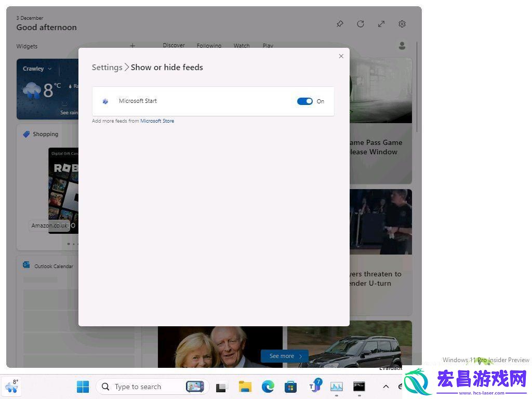Switch to the Following tab
Image resolution: width=532 pixels, height=399 pixels.
coord(209,46)
